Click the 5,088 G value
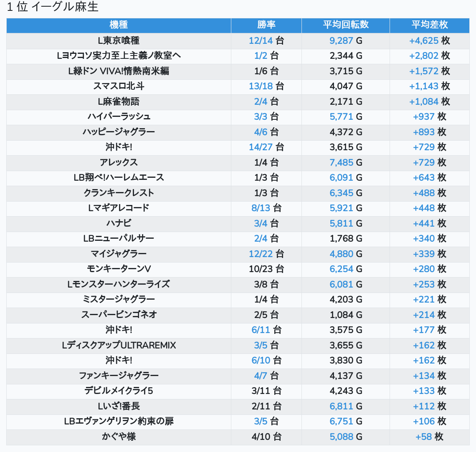 point(346,437)
